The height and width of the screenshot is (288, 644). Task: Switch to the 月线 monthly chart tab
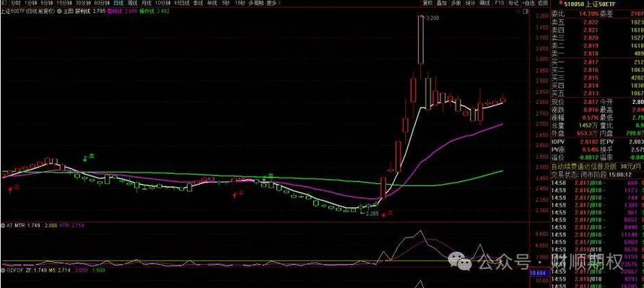[x=147, y=3]
